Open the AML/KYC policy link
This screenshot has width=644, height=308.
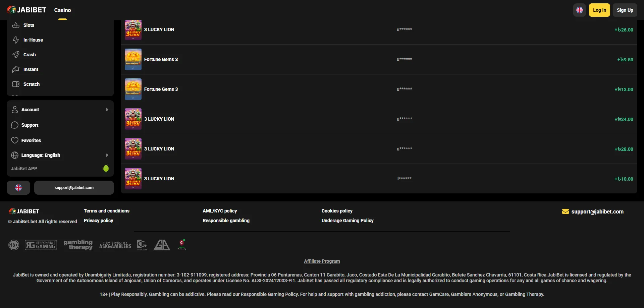click(220, 211)
